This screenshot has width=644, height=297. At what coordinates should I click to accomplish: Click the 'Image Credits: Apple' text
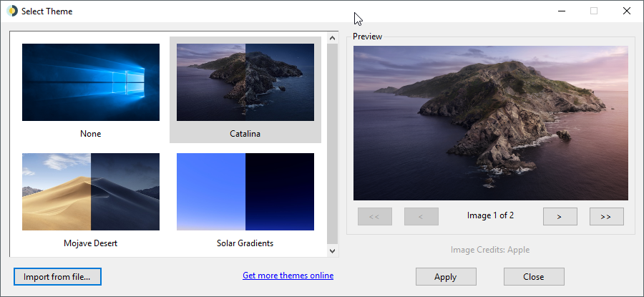click(x=490, y=250)
